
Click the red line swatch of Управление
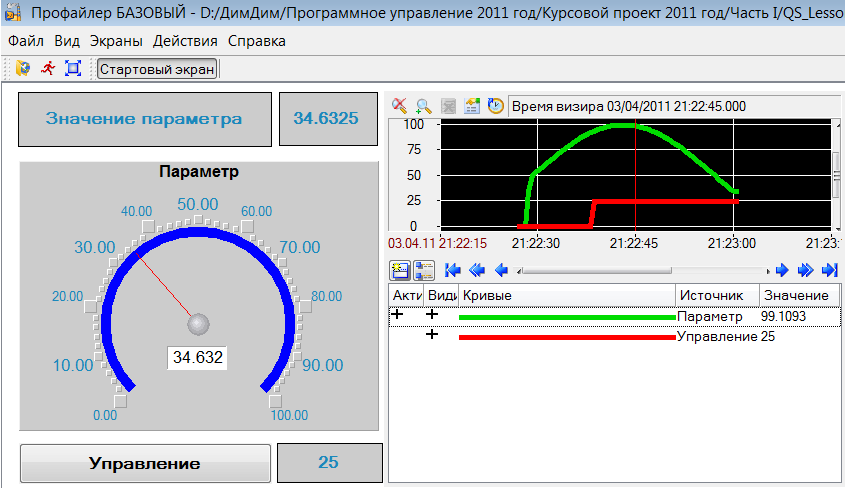[x=567, y=337]
